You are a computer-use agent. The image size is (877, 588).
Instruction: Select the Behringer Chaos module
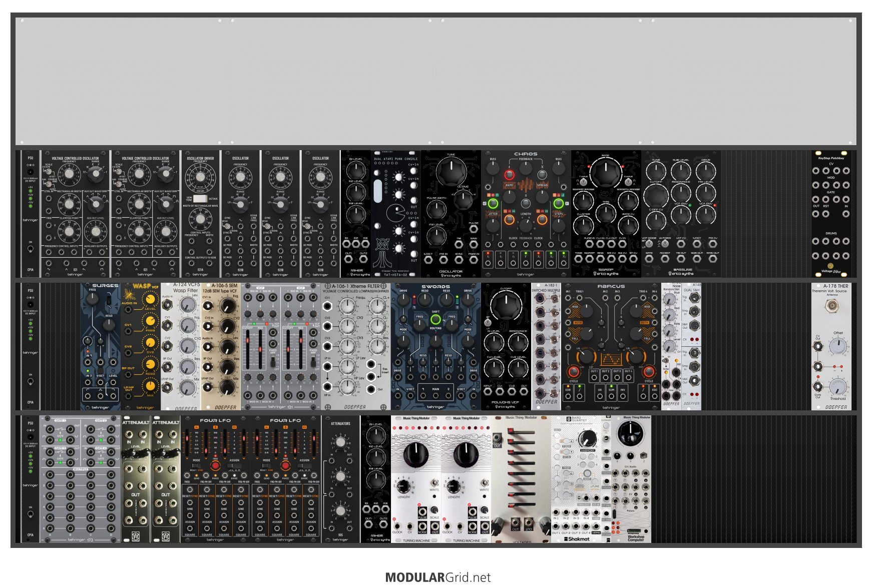click(526, 214)
